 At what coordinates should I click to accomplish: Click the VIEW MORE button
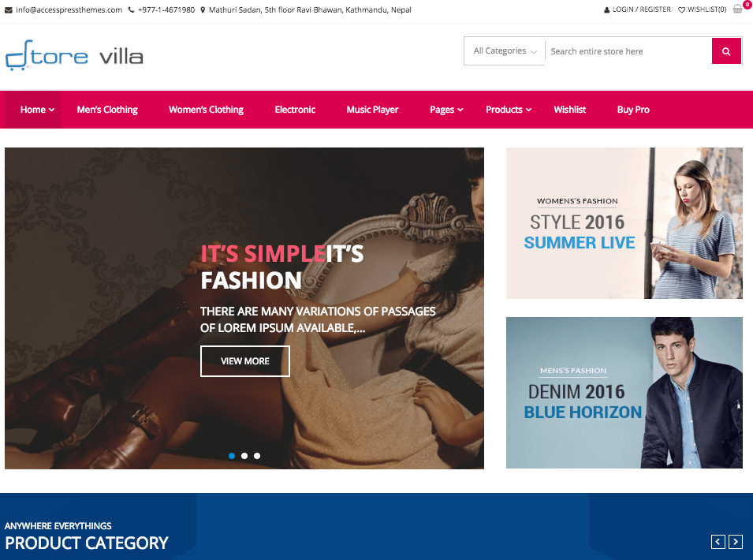pyautogui.click(x=245, y=361)
